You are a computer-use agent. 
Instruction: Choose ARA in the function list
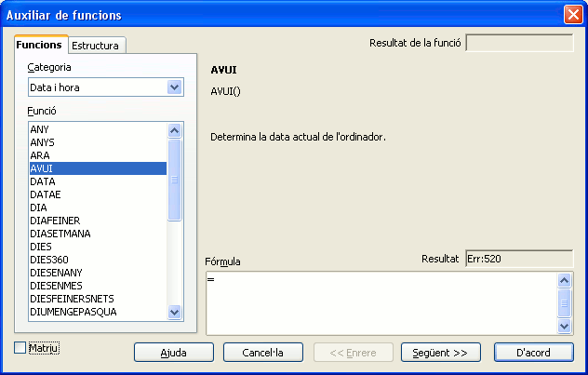coord(40,155)
